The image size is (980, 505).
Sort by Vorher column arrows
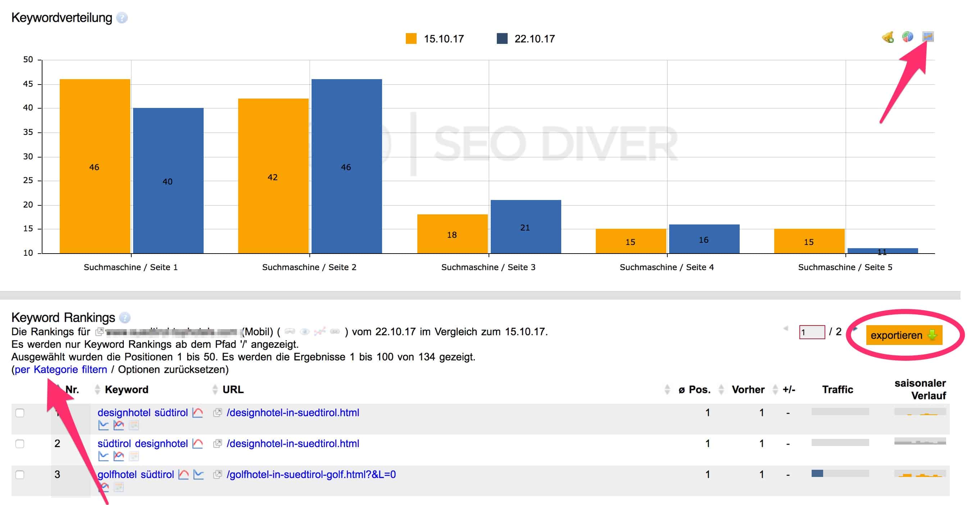(721, 390)
